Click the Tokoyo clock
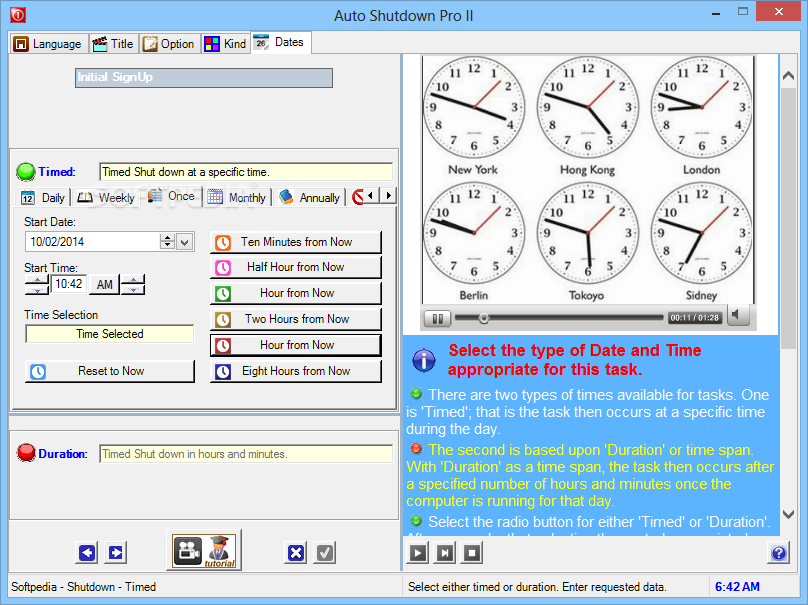This screenshot has width=808, height=605. (587, 233)
